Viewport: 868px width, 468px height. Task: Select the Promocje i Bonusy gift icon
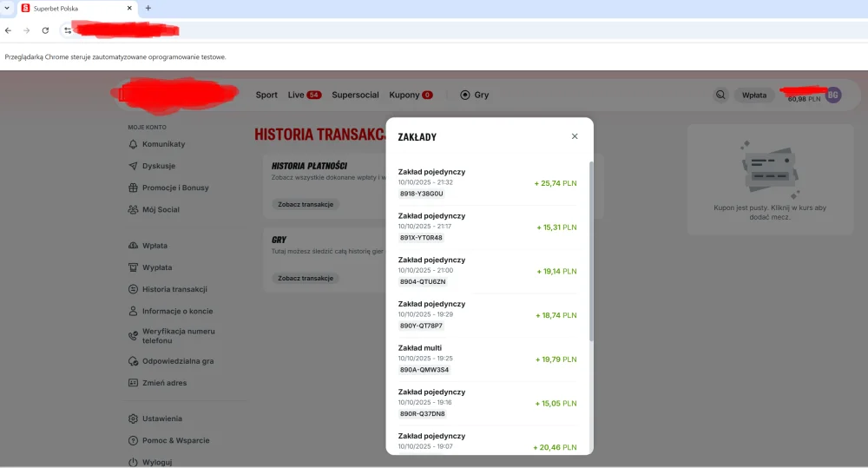(x=133, y=188)
